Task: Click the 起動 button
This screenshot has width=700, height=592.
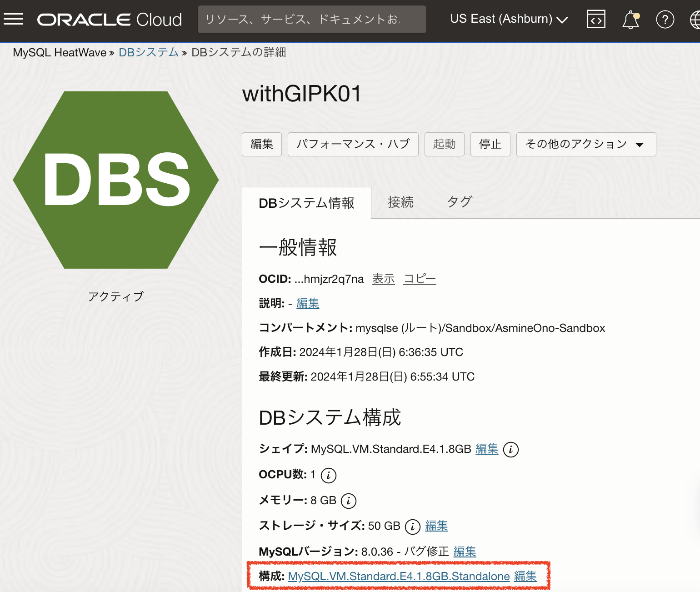Action: (x=445, y=144)
